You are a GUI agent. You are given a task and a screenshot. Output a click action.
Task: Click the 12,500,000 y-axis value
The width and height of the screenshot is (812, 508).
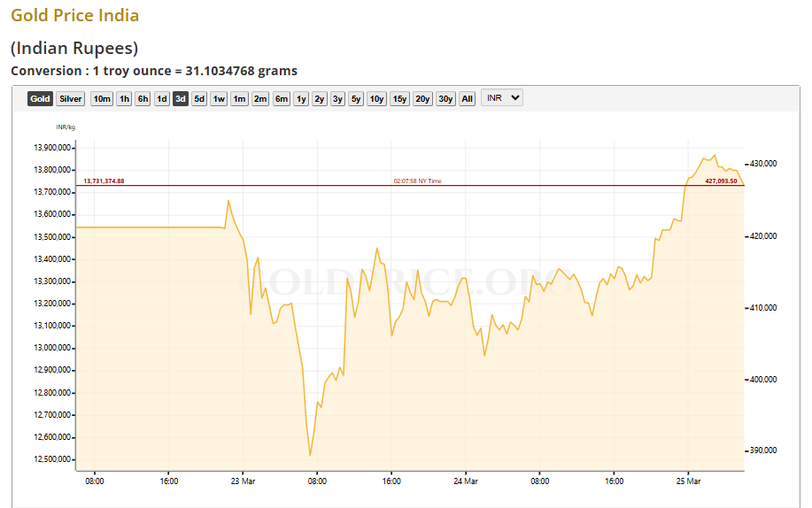click(x=51, y=459)
